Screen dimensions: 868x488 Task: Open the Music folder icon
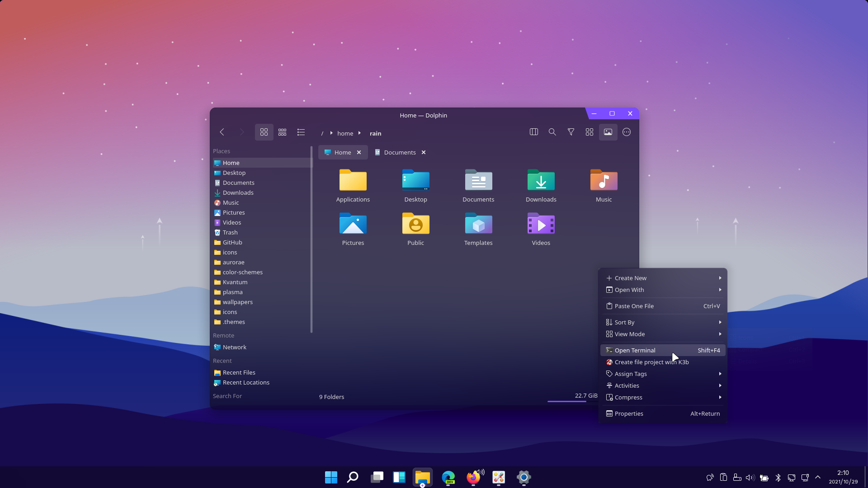click(x=604, y=186)
